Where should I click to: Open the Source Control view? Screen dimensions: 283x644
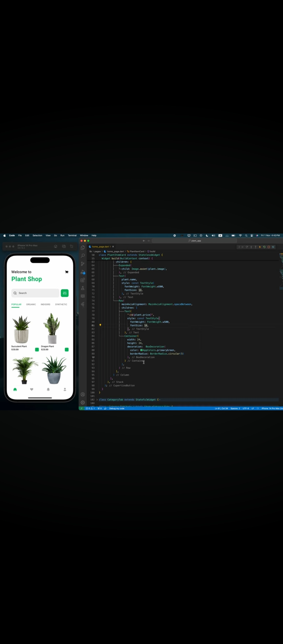point(83,264)
